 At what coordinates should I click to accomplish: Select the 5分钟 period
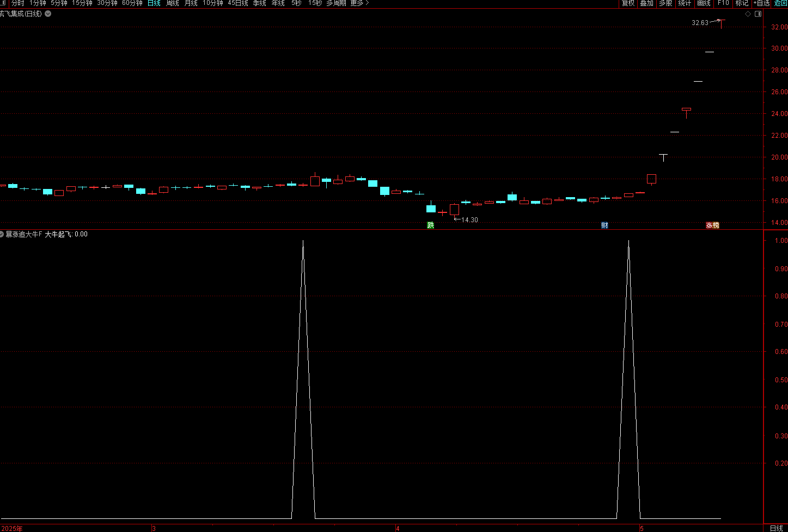[x=59, y=3]
